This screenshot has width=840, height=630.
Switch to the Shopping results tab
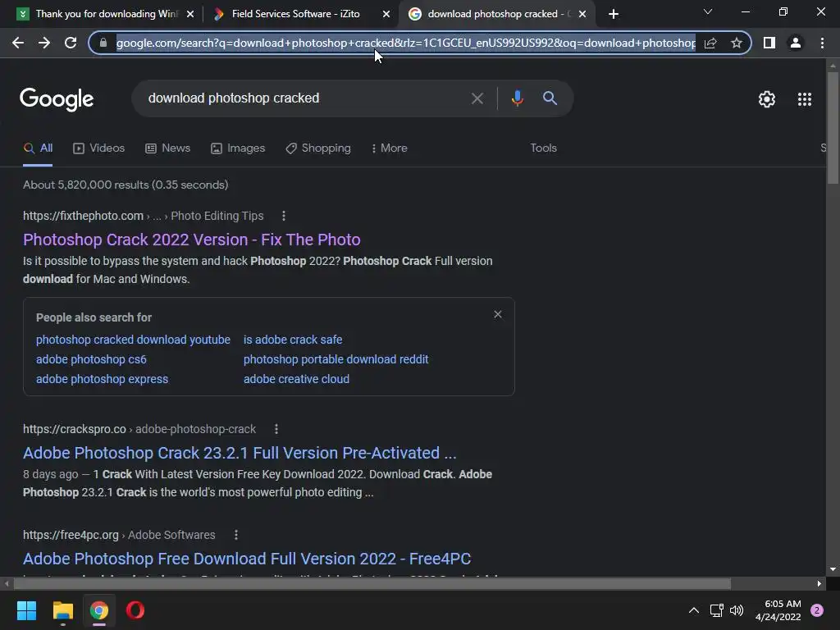(318, 148)
